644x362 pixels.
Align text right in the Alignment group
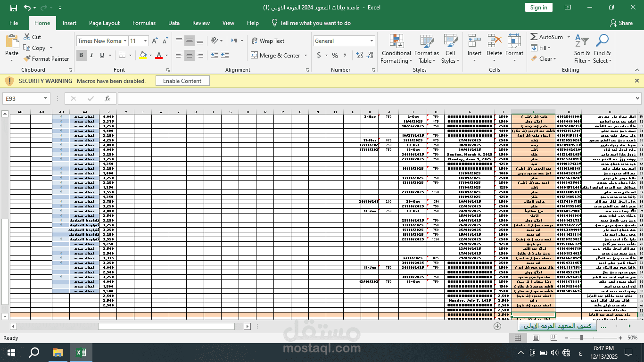click(x=200, y=55)
